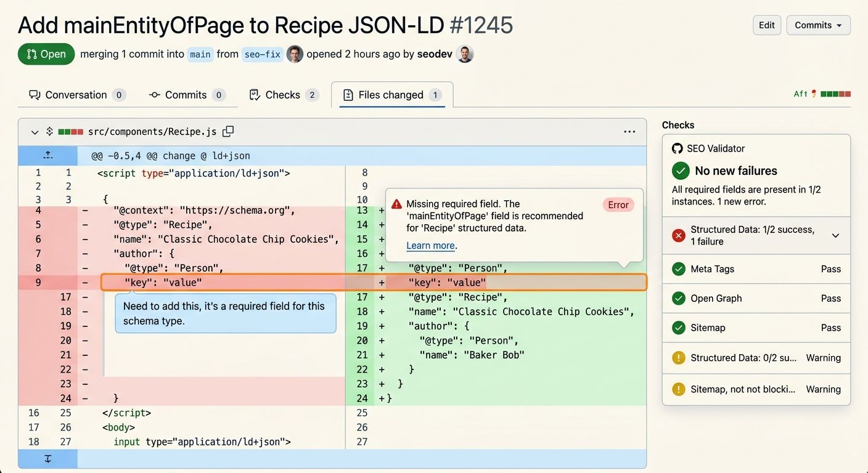Image resolution: width=868 pixels, height=473 pixels.
Task: Click the Checks sidebar heading
Action: pyautogui.click(x=678, y=125)
